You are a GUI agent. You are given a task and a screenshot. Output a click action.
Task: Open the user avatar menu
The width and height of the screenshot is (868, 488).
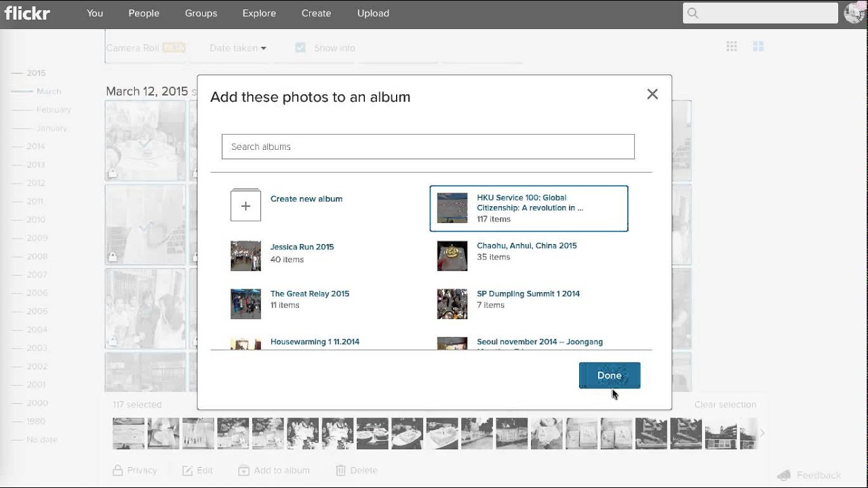click(854, 13)
